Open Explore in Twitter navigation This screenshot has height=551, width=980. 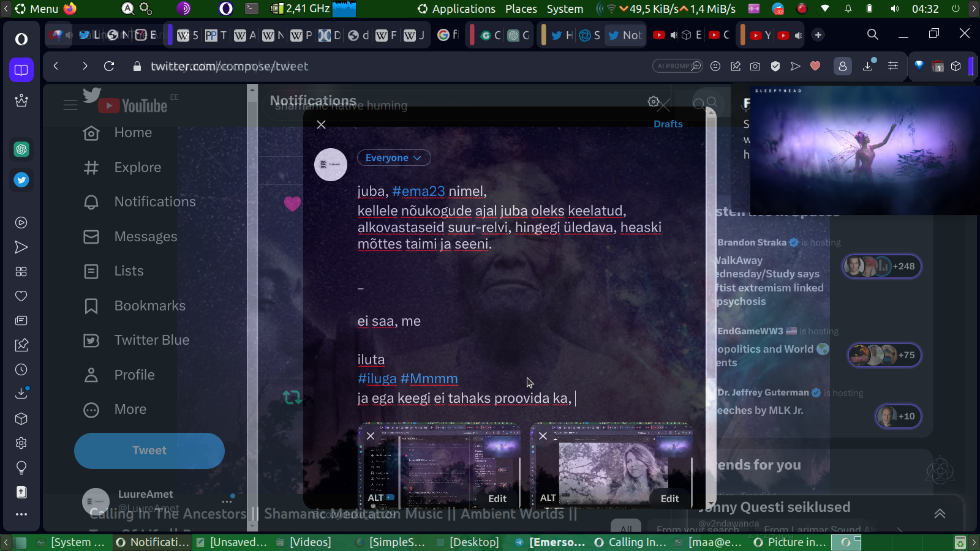coord(123,167)
